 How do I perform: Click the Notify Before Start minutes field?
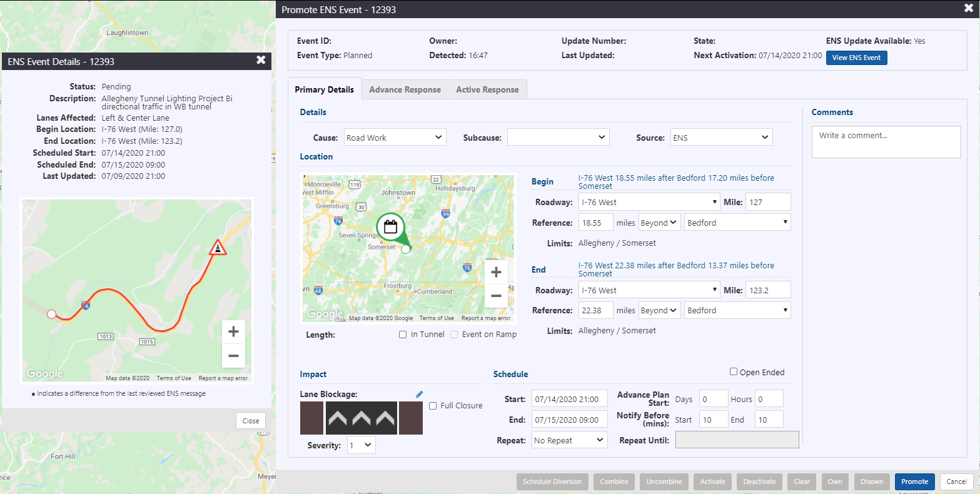click(714, 420)
